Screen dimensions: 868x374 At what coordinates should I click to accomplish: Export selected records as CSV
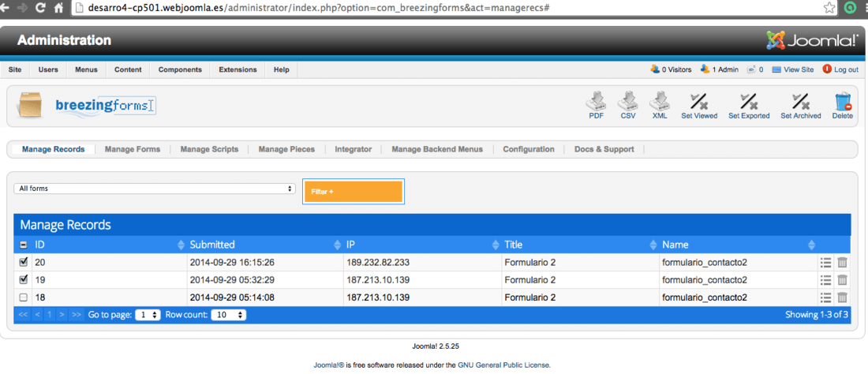pos(628,105)
